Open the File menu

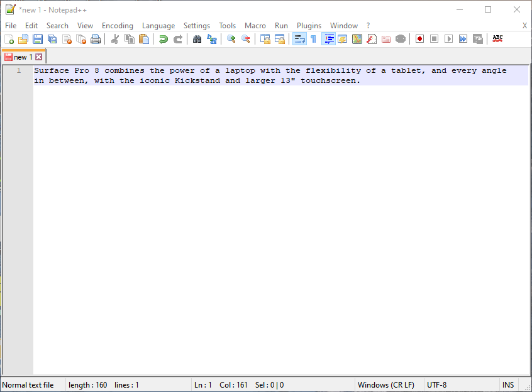pyautogui.click(x=11, y=26)
